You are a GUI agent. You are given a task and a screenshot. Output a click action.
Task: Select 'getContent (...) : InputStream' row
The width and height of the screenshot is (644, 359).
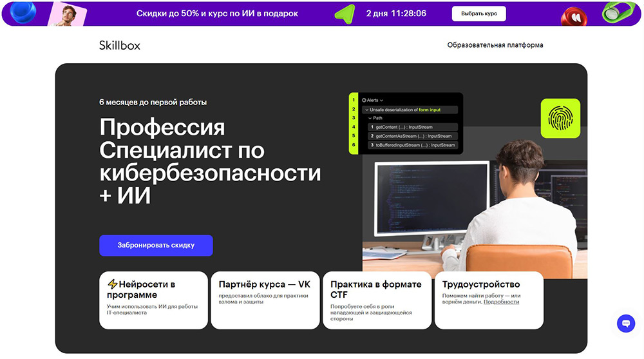[x=412, y=127]
